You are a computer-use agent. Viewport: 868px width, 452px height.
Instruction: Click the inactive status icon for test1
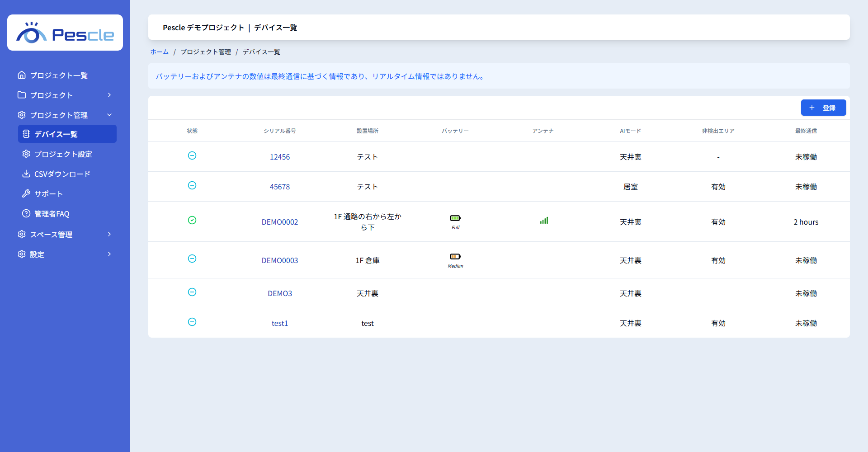pos(192,322)
